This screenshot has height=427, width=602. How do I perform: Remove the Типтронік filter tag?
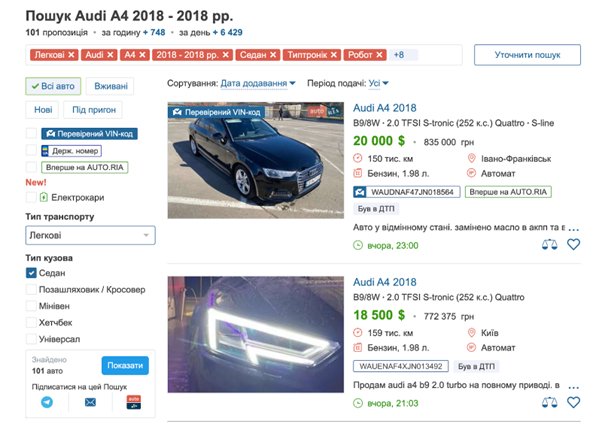[334, 55]
